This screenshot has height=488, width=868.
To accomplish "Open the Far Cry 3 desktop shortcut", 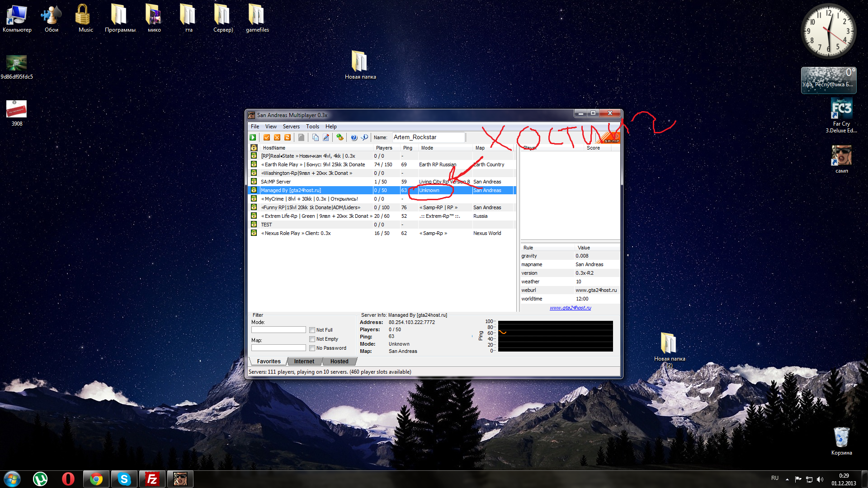I will click(x=841, y=116).
